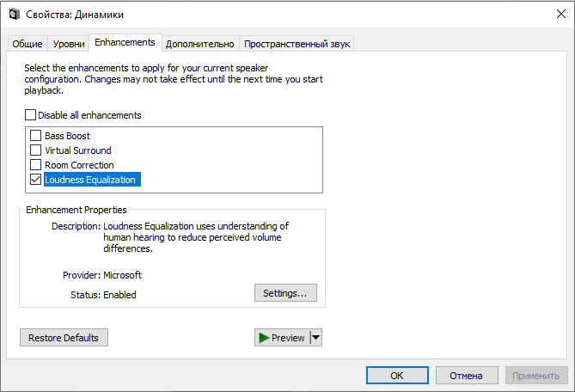
Task: Select the Bass Boost list entry
Action: click(x=67, y=136)
